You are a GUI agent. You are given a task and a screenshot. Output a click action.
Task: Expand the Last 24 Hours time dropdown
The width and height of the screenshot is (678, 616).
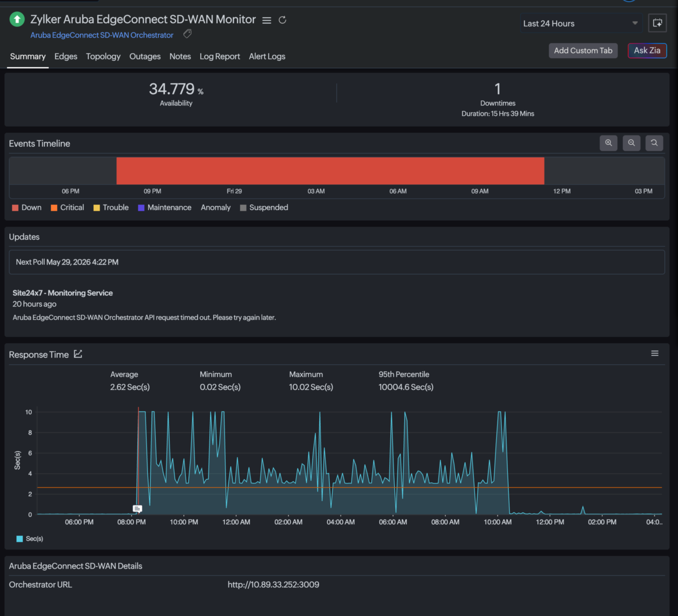pos(581,23)
